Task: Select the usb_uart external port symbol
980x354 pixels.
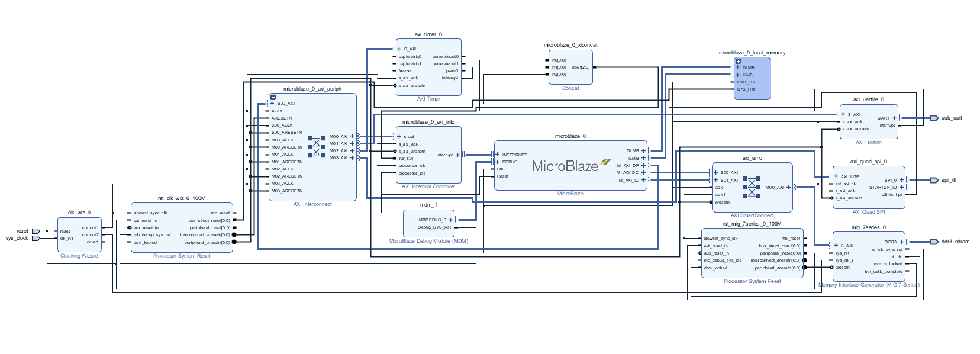Action: (x=934, y=118)
